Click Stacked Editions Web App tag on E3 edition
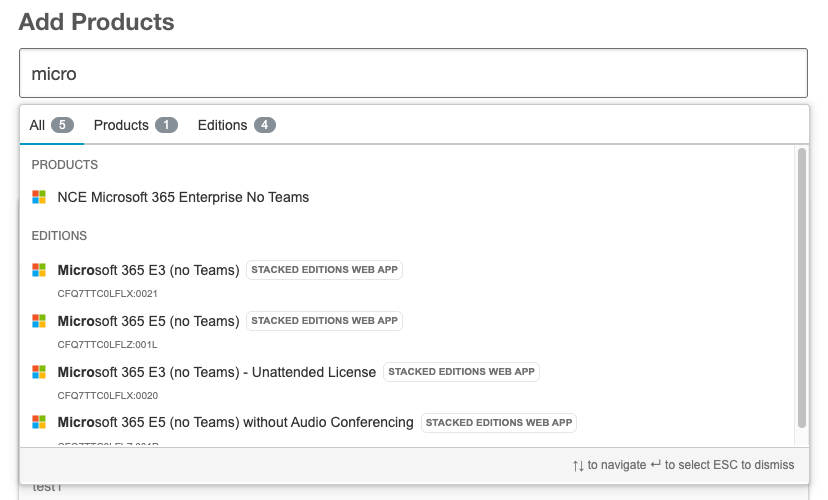 coord(324,270)
